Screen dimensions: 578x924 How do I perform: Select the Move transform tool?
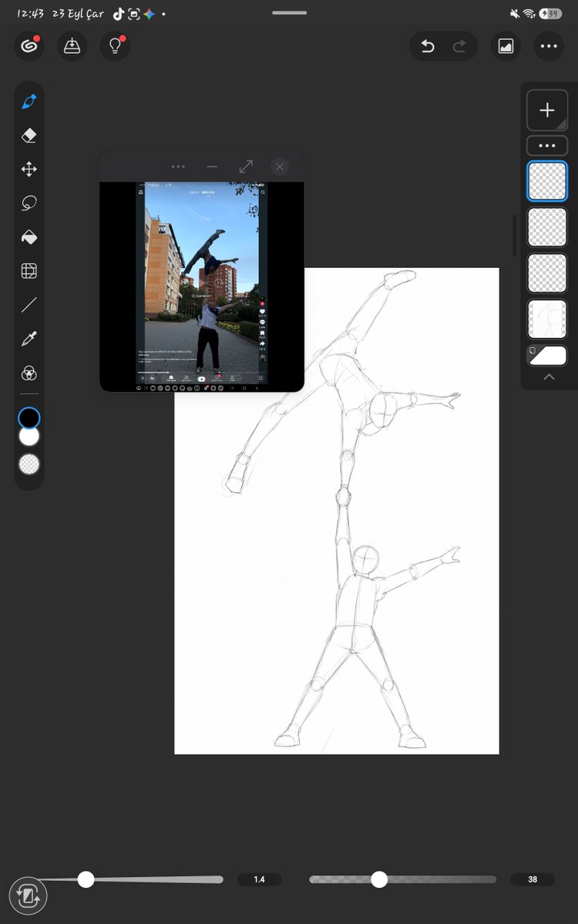click(29, 169)
